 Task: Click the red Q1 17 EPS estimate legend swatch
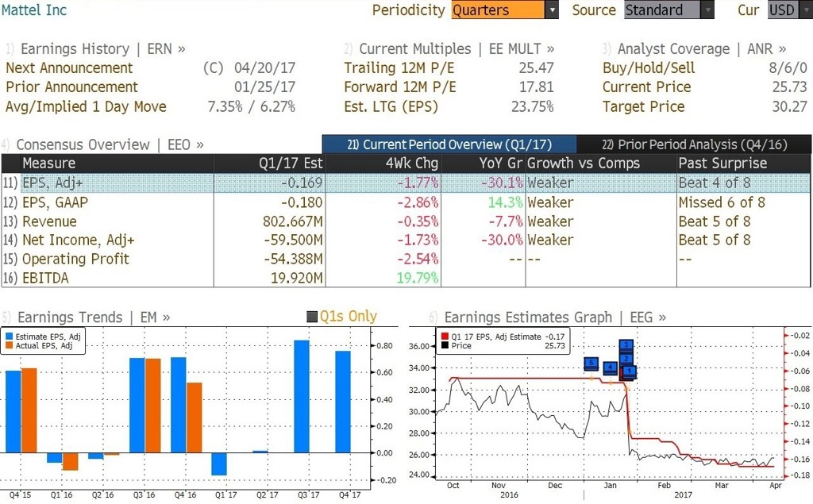coord(445,337)
